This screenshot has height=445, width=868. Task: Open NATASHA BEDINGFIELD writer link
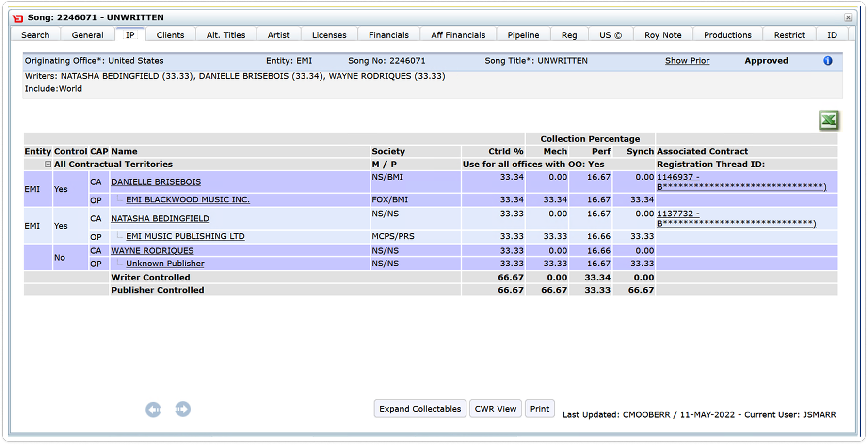point(160,219)
